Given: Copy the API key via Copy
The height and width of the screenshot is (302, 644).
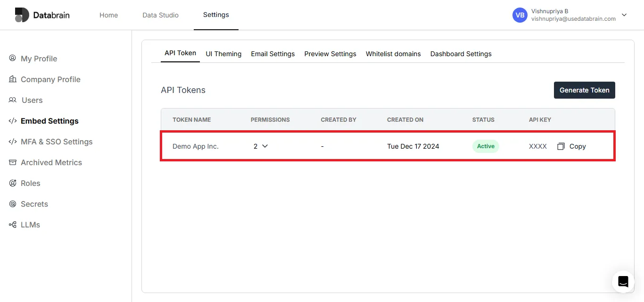Looking at the screenshot, I should (x=578, y=146).
